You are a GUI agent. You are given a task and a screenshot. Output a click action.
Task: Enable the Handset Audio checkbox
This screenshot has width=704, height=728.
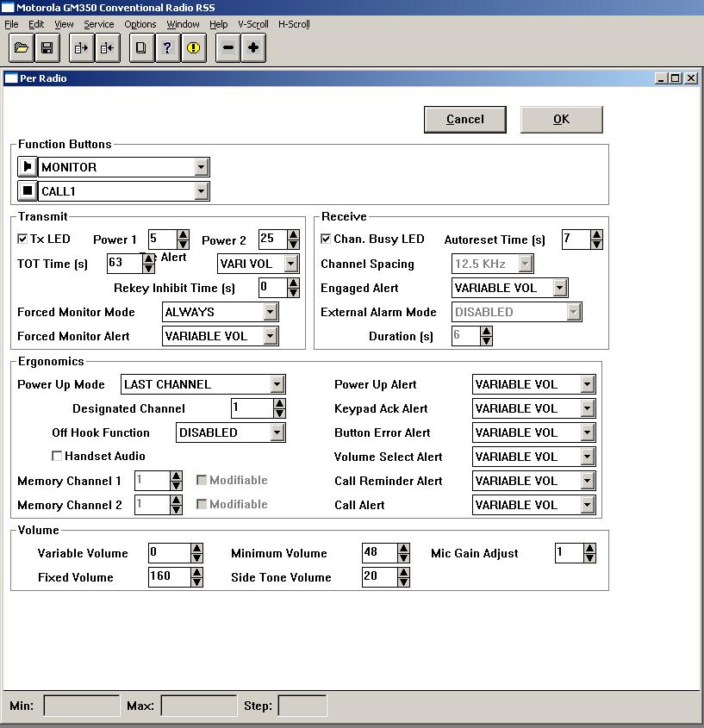[57, 456]
